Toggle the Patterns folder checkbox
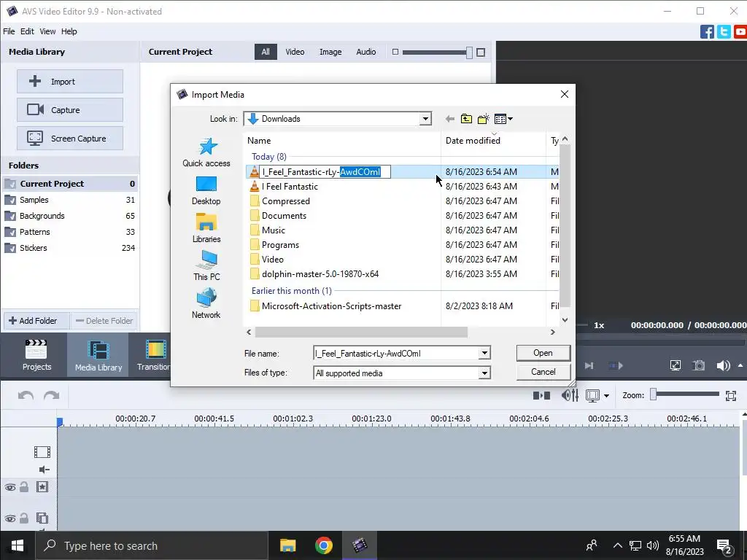This screenshot has height=560, width=747. tap(10, 233)
